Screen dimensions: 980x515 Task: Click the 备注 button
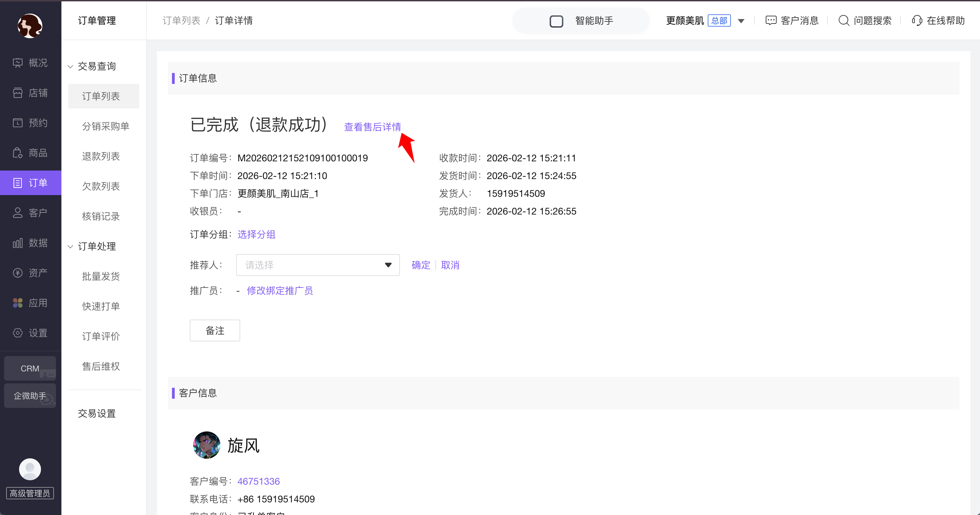[x=215, y=330]
